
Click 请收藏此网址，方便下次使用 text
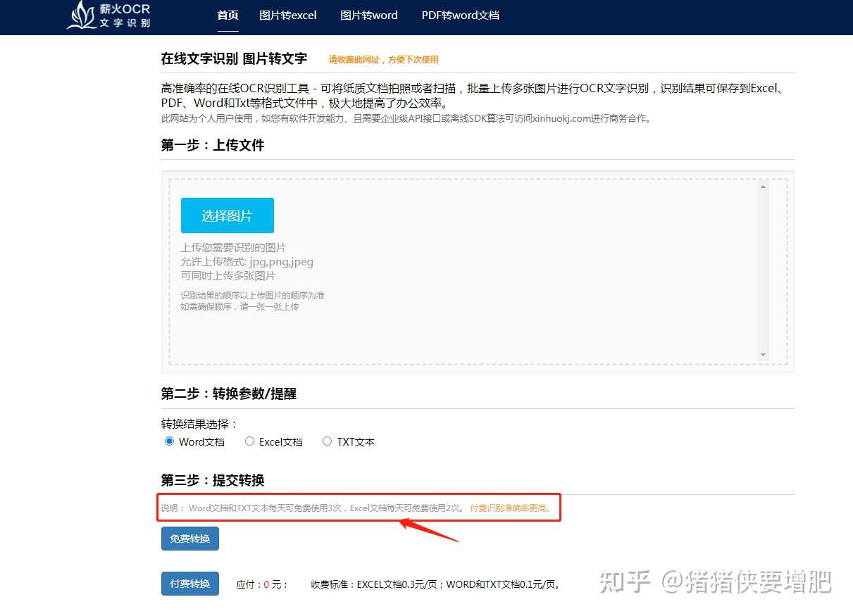tap(383, 60)
